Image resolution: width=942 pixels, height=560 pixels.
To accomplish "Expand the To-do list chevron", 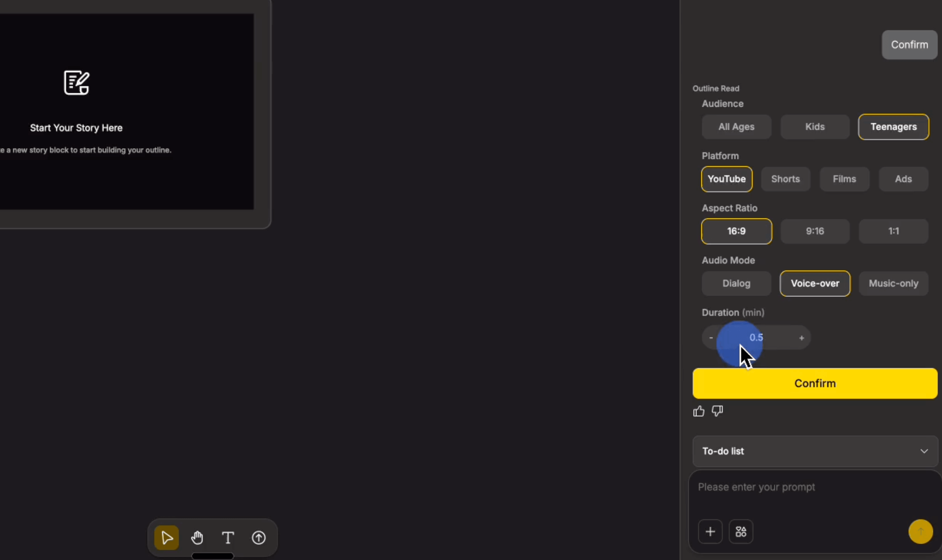I will click(x=924, y=451).
